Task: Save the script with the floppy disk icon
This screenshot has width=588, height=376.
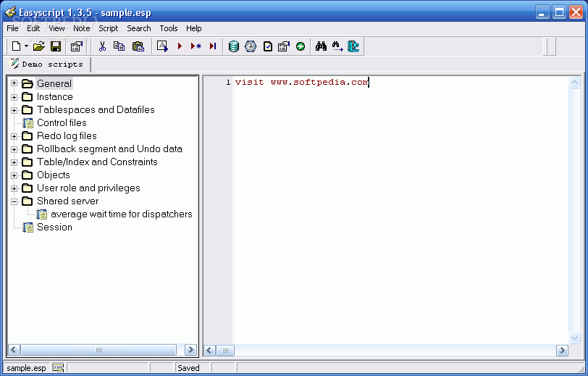Action: (56, 46)
